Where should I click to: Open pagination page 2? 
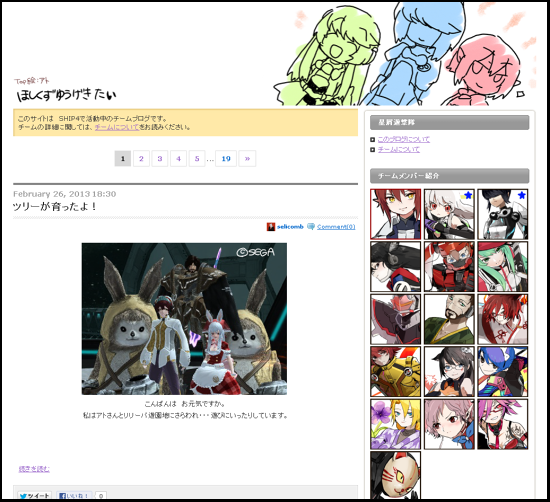point(141,159)
